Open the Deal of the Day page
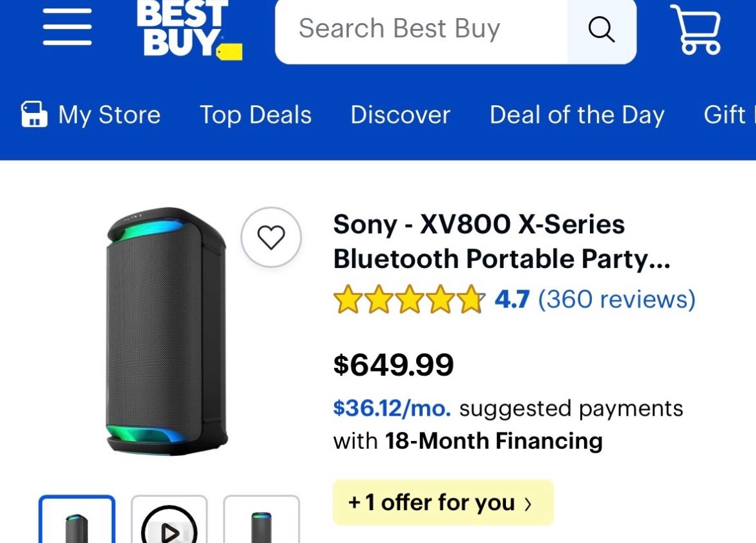The width and height of the screenshot is (756, 543). [x=577, y=115]
